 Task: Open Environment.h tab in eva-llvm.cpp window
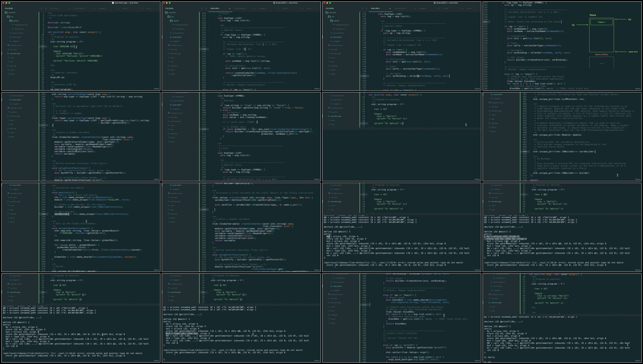(x=80, y=8)
